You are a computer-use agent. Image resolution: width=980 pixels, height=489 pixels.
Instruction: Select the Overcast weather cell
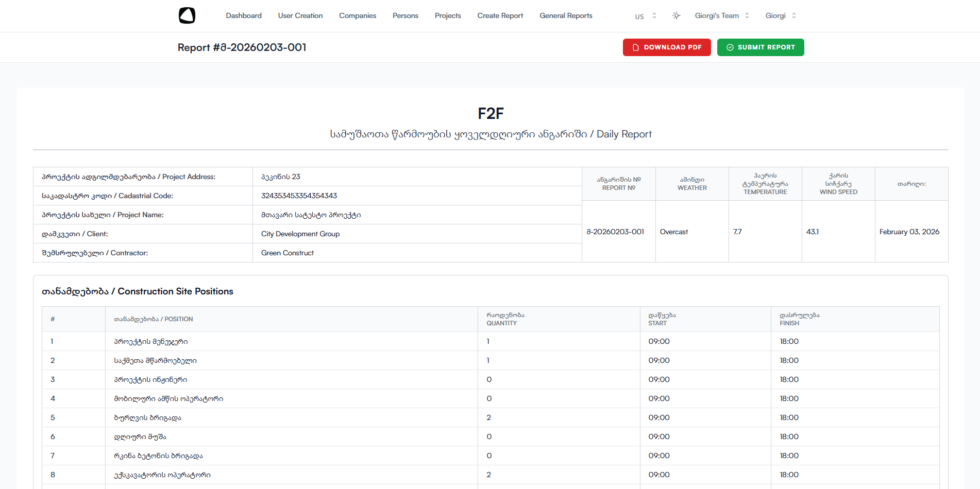[x=674, y=232]
